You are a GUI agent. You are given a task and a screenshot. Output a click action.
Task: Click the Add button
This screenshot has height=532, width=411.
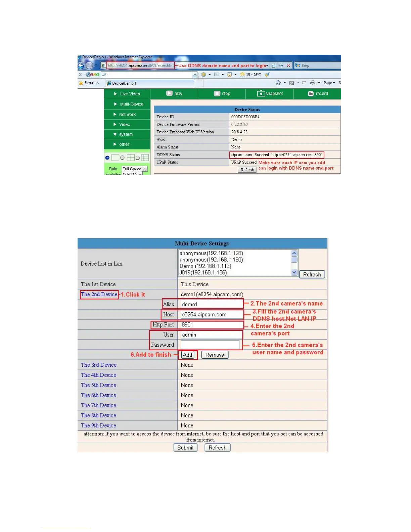point(188,355)
